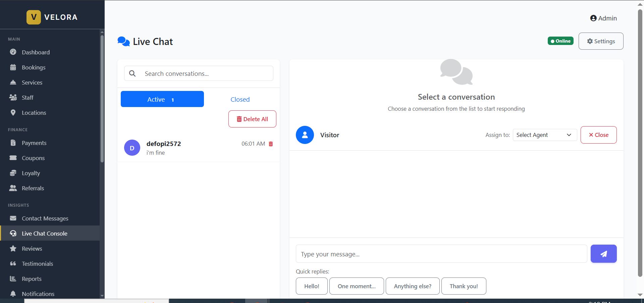Click the "06:01 AM" conversation timestamp

tap(253, 144)
